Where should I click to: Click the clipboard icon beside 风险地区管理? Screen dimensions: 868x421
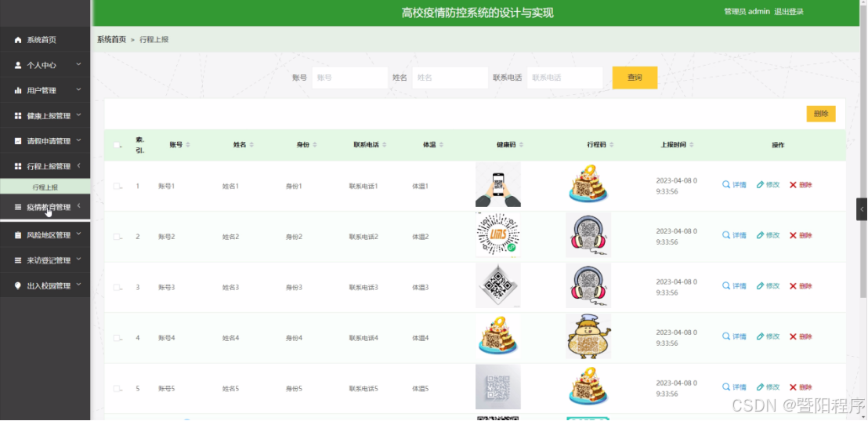(18, 235)
